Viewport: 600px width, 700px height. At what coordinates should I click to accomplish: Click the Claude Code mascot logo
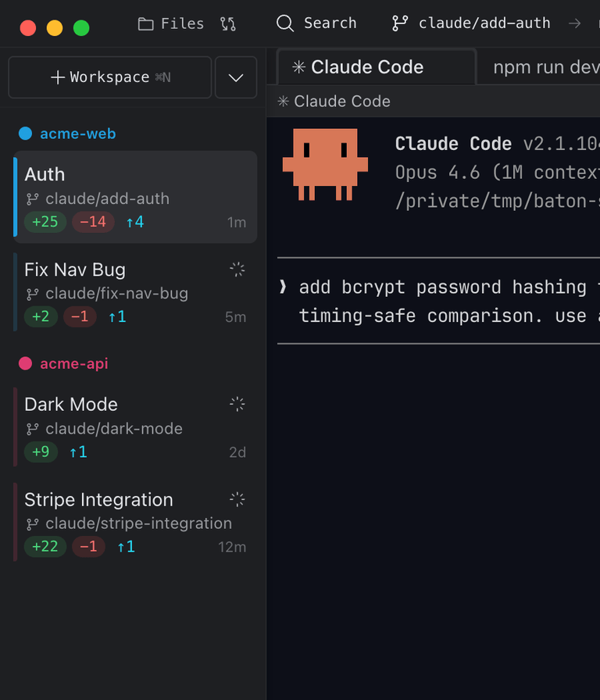click(x=326, y=165)
